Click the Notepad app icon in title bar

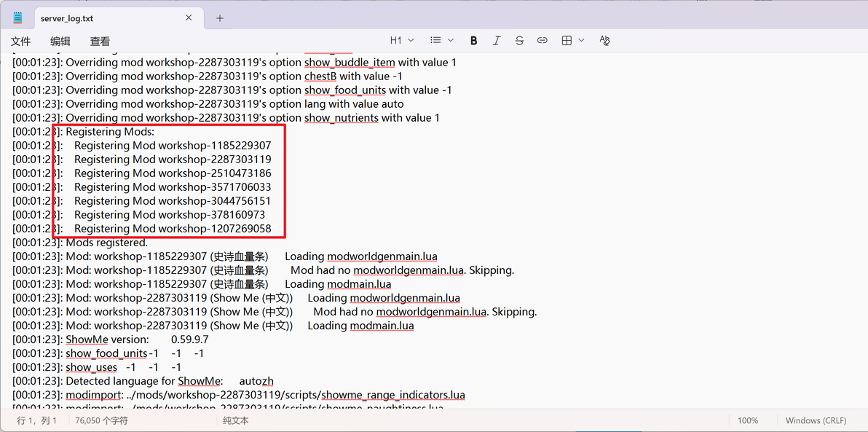(17, 17)
